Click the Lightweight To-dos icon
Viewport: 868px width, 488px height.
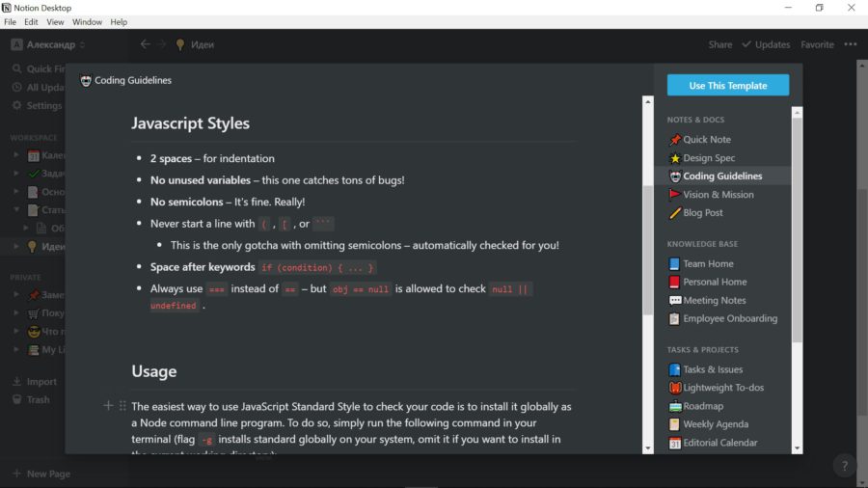click(x=675, y=388)
